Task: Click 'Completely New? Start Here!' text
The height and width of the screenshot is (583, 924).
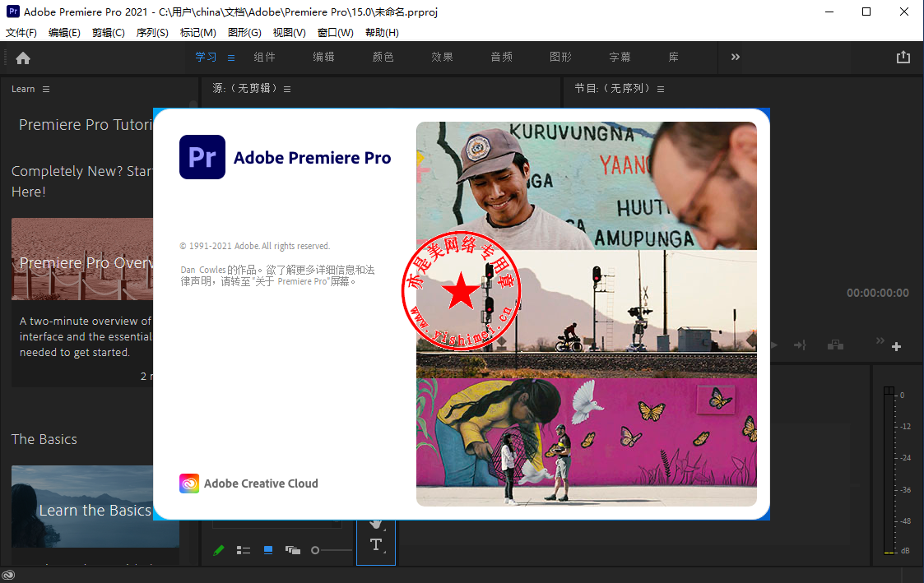Action: (82, 182)
